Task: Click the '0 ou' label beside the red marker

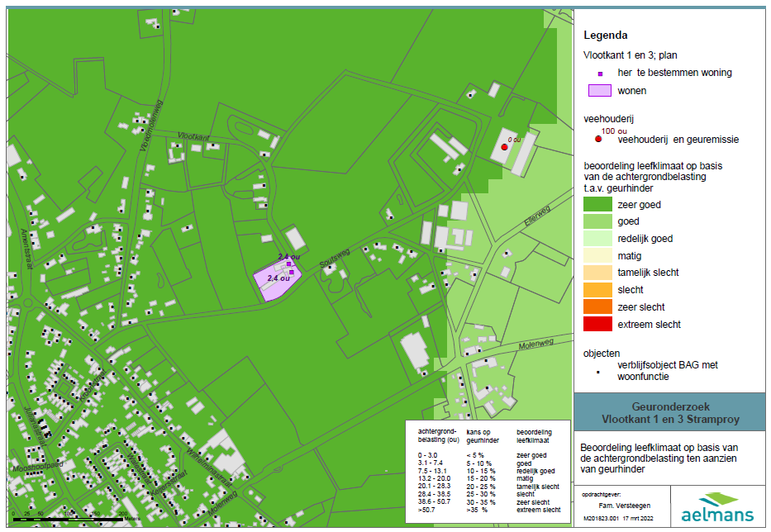Action: tap(514, 140)
